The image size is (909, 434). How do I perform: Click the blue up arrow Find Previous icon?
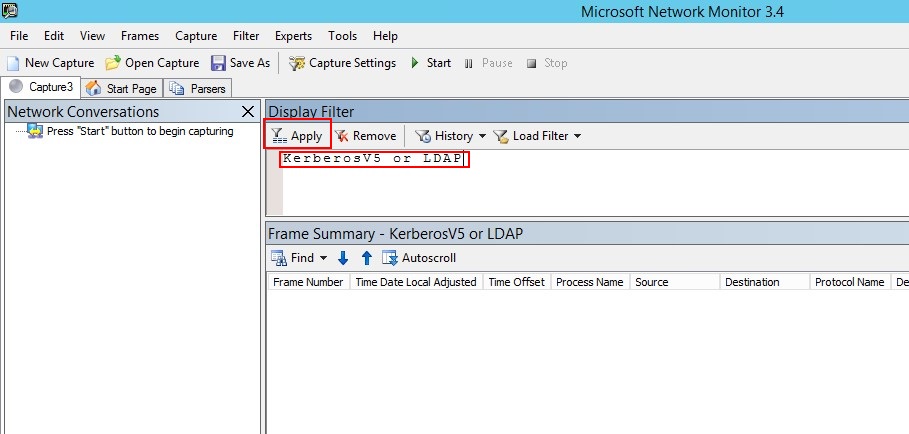366,258
